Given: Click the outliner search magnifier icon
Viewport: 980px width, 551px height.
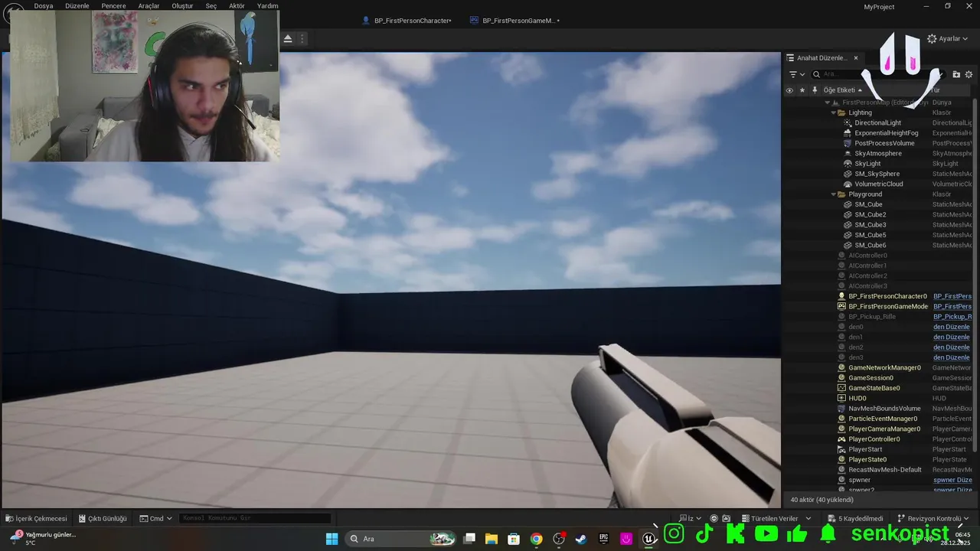Looking at the screenshot, I should coord(817,74).
